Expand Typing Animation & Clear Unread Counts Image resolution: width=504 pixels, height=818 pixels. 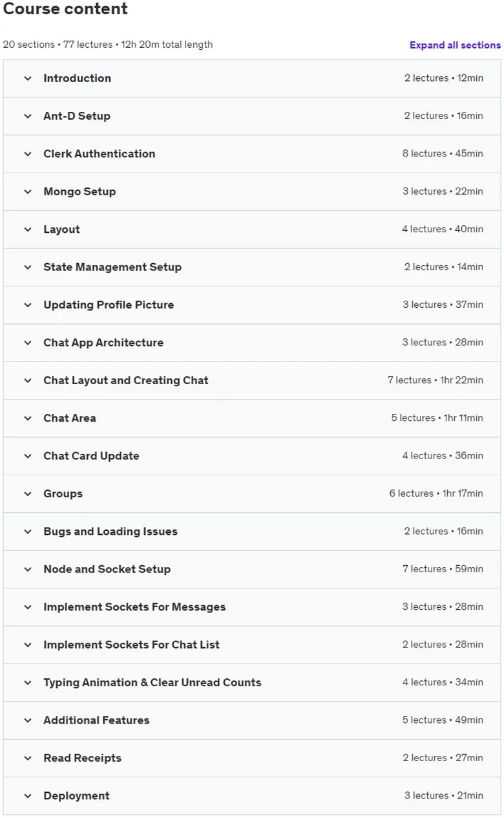click(x=252, y=683)
